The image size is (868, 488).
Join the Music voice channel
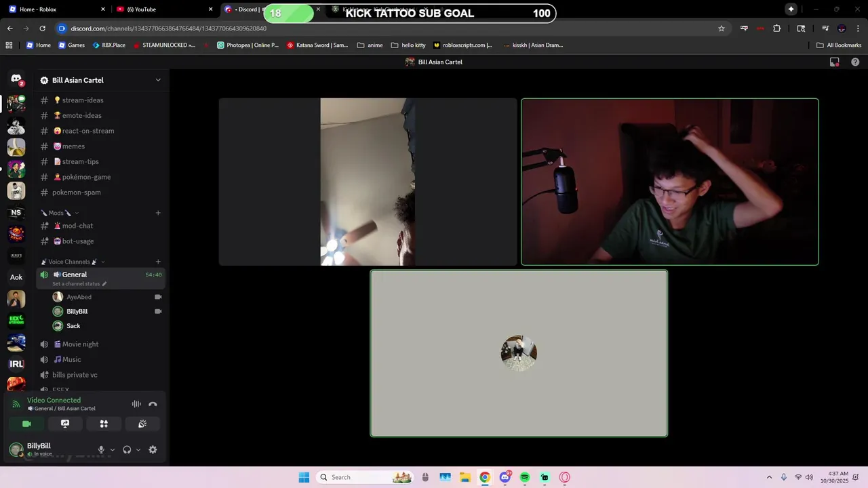[100, 360]
